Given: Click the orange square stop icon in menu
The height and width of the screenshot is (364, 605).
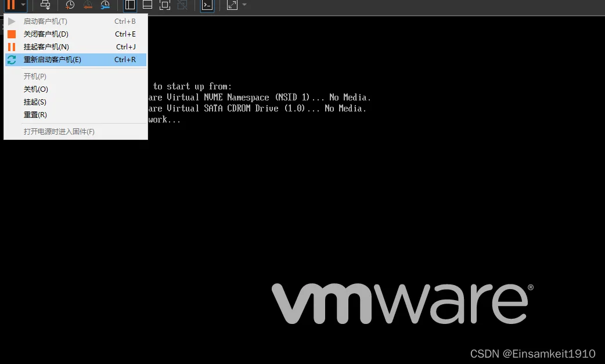Looking at the screenshot, I should (x=12, y=34).
